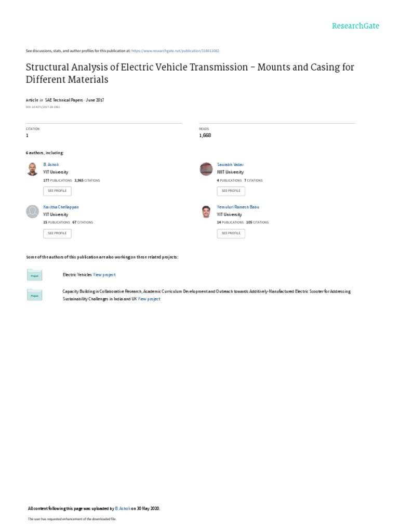Follow View project link for Electric Vehicles
This screenshot has width=399, height=532.
tap(104, 274)
